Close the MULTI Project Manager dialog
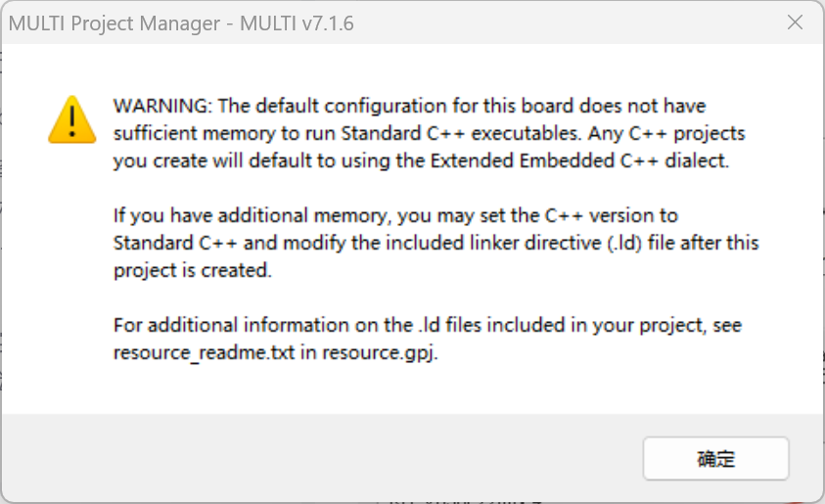 point(795,23)
